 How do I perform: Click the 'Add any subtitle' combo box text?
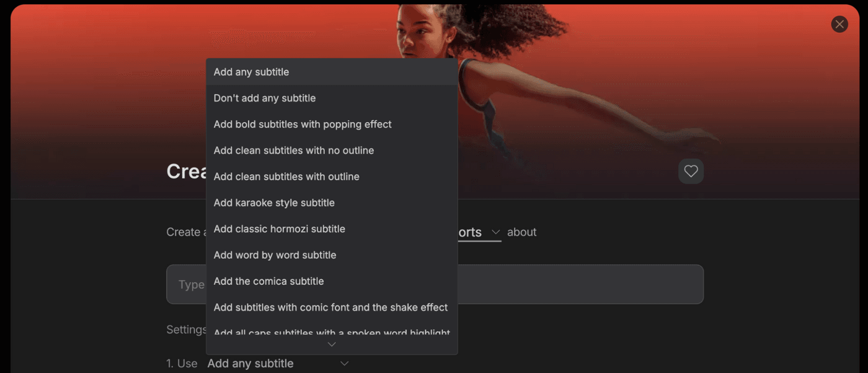point(250,364)
